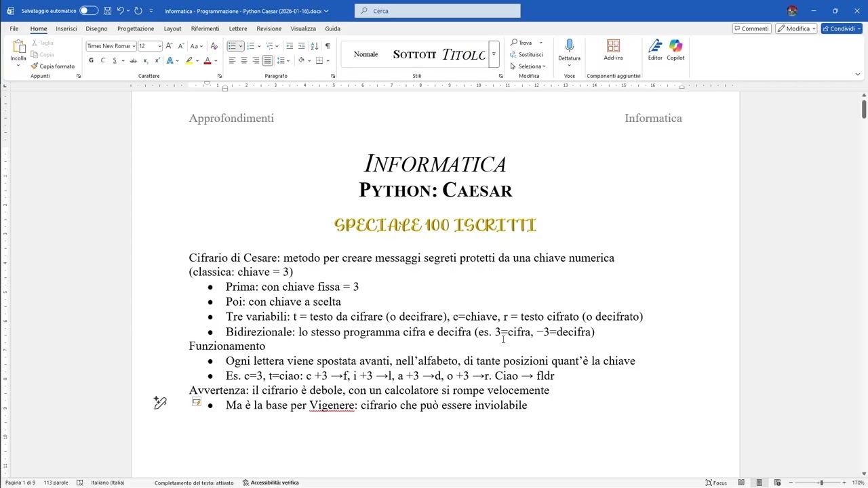Toggle bold (G) formatting
This screenshot has height=488, width=868.
91,60
